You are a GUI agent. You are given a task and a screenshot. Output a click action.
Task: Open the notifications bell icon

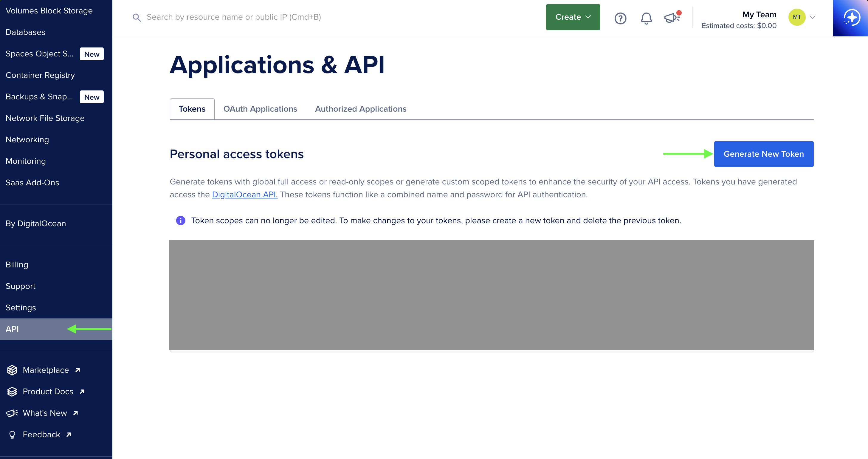(x=646, y=18)
